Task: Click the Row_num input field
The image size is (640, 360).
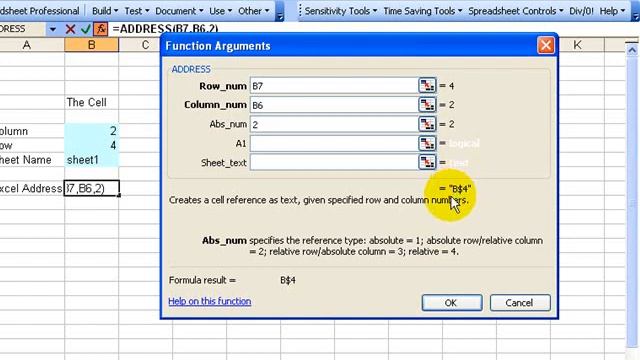Action: (334, 86)
